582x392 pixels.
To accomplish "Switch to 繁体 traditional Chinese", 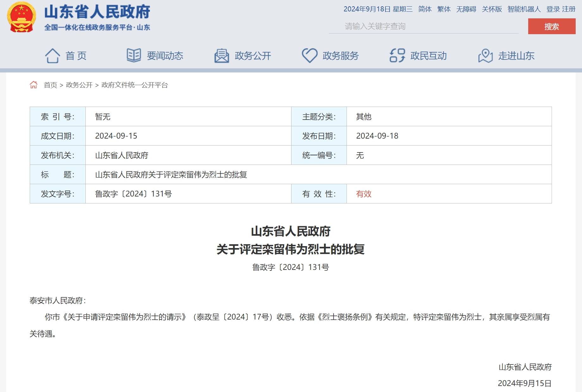I will pos(444,9).
